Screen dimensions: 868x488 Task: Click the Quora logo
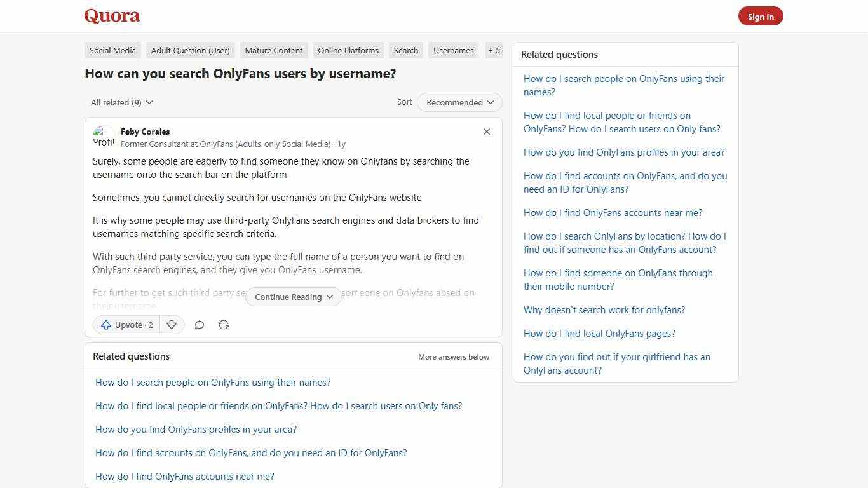pos(111,15)
